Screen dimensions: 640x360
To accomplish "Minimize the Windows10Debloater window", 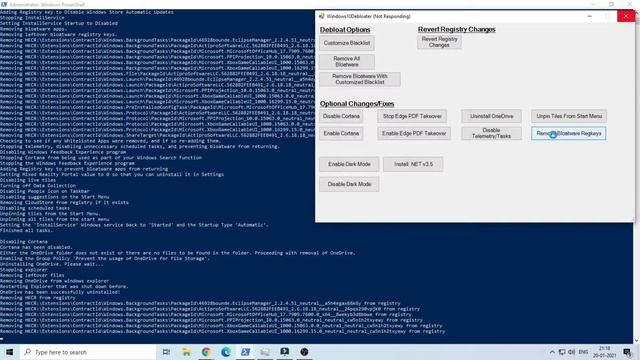I will pos(589,16).
